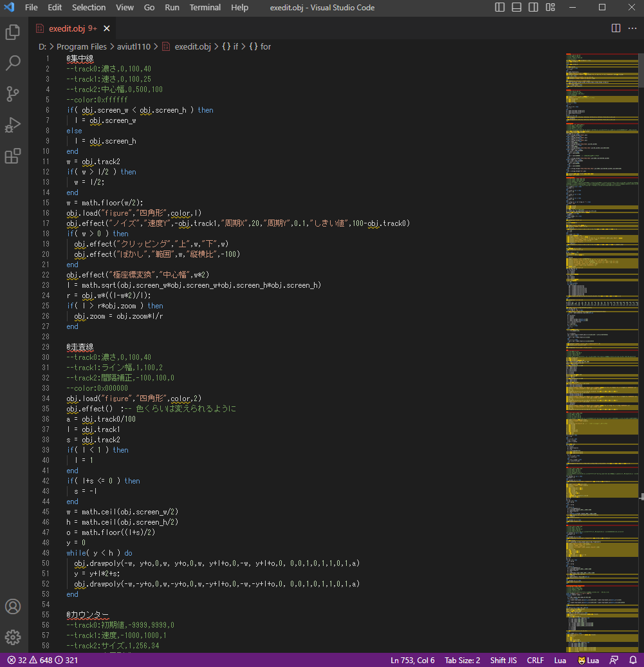Select the exedit.obj editor tab
The height and width of the screenshot is (667, 644).
73,28
